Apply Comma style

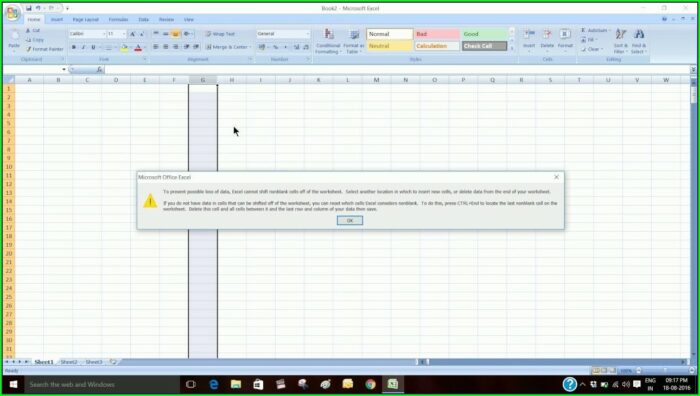click(286, 47)
